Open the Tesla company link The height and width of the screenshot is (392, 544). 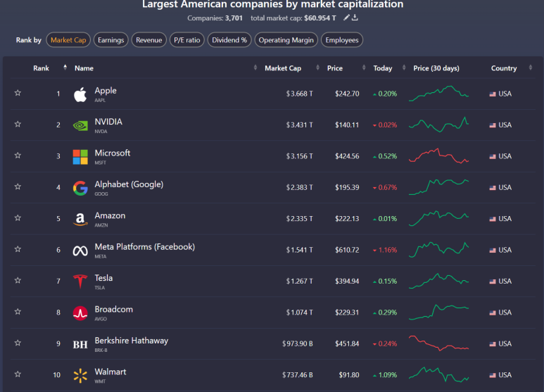[103, 278]
